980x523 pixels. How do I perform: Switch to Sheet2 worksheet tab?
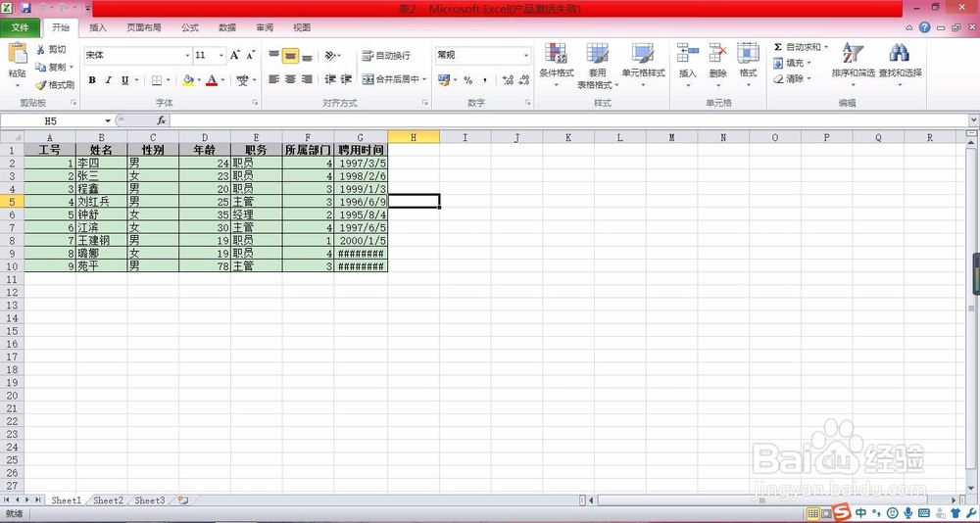click(108, 500)
